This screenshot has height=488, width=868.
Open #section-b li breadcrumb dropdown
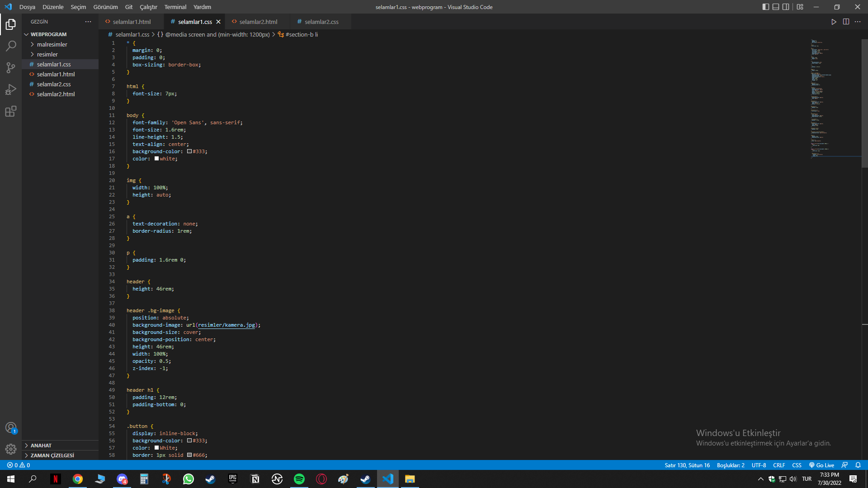click(297, 34)
